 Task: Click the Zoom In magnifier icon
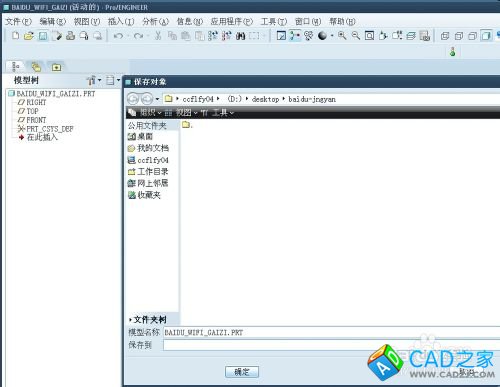coord(342,35)
